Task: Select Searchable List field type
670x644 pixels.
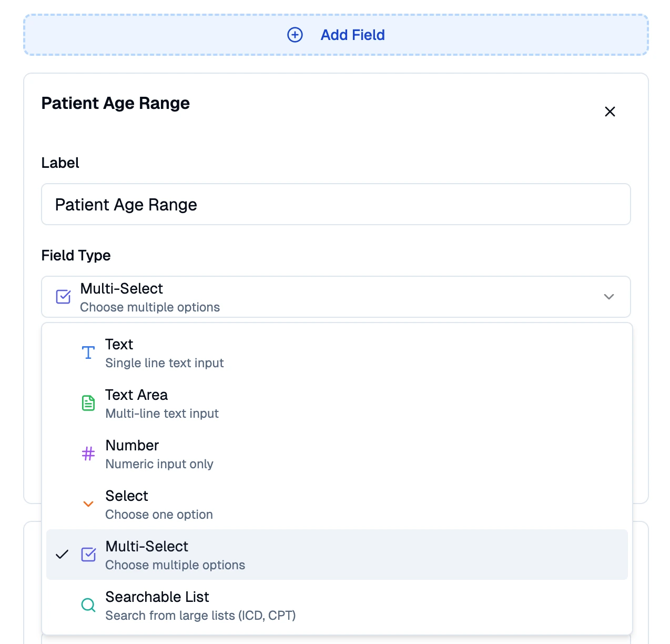Action: [337, 606]
